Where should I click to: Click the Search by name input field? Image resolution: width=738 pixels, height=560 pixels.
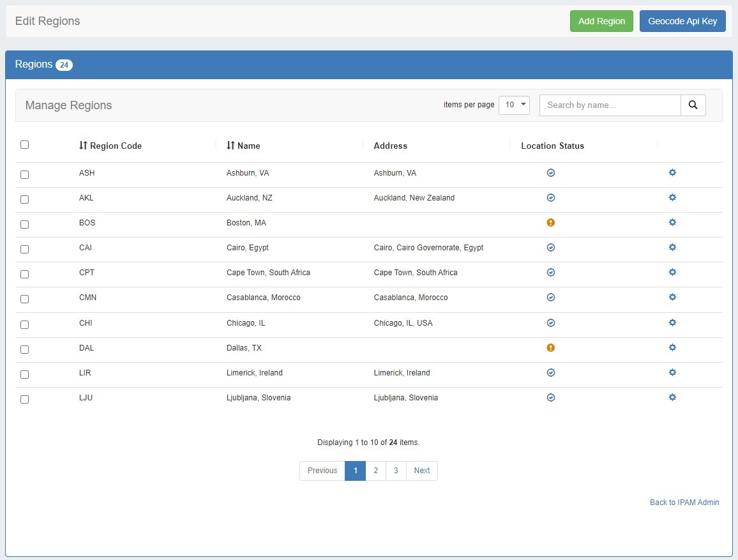click(610, 105)
